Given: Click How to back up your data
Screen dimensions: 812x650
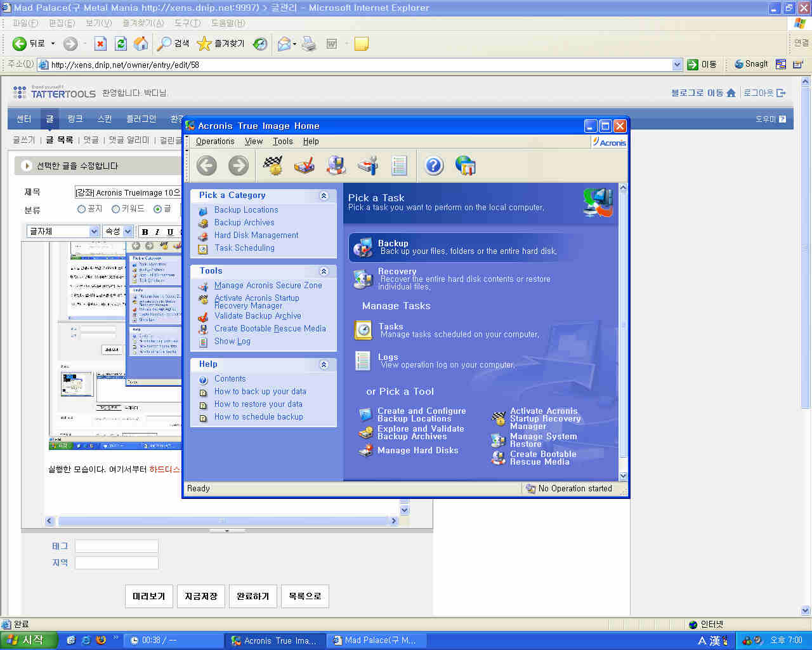Looking at the screenshot, I should click(260, 391).
